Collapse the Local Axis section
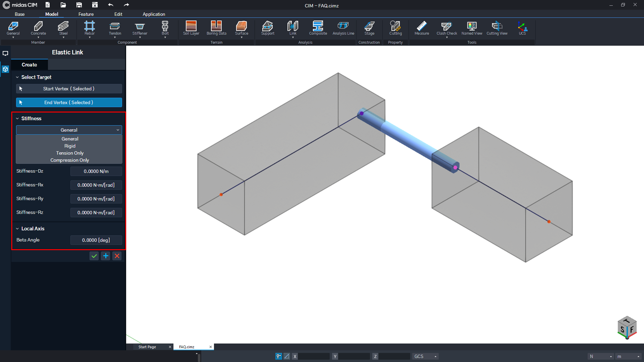The height and width of the screenshot is (362, 644). point(17,229)
